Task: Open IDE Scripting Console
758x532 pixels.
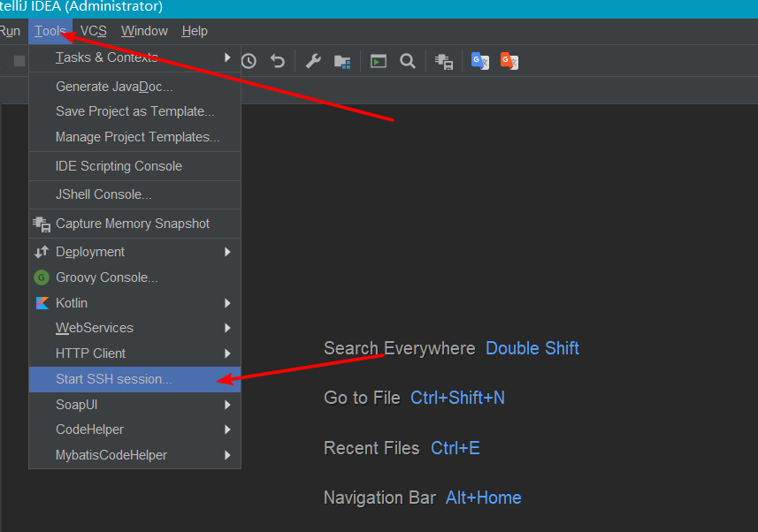Action: click(x=134, y=166)
